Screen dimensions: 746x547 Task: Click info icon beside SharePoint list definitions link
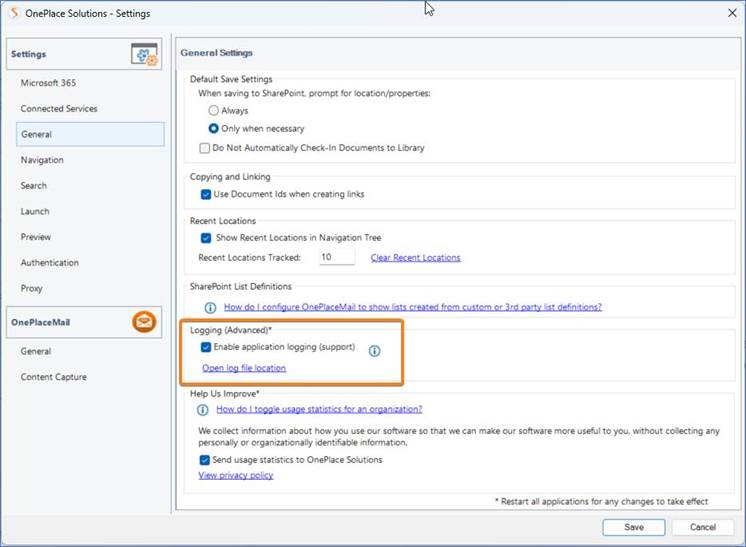(x=210, y=308)
